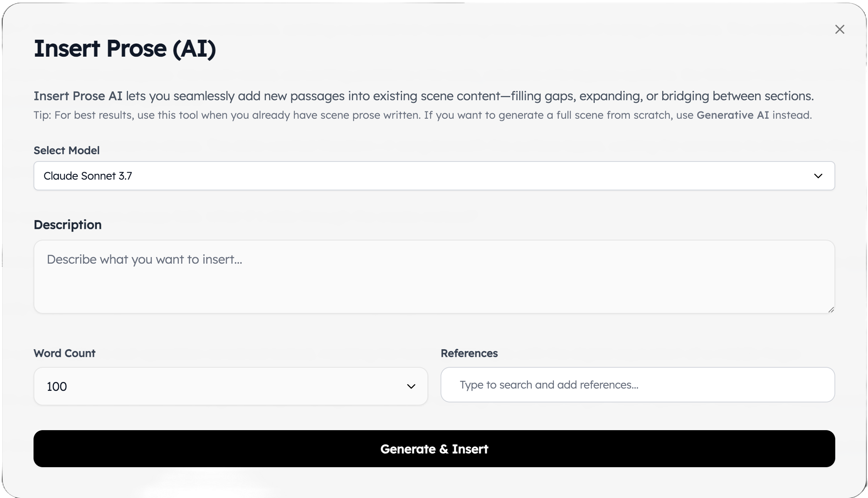
Task: Close the Insert Prose dialog
Action: (839, 29)
